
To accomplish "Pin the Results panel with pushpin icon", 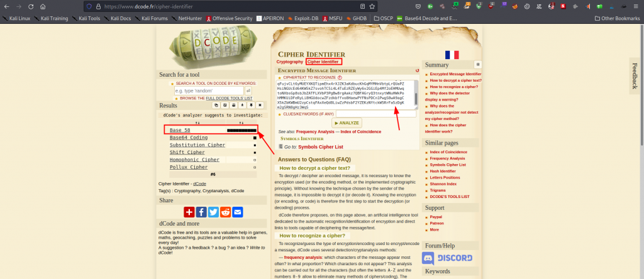I will 251,105.
